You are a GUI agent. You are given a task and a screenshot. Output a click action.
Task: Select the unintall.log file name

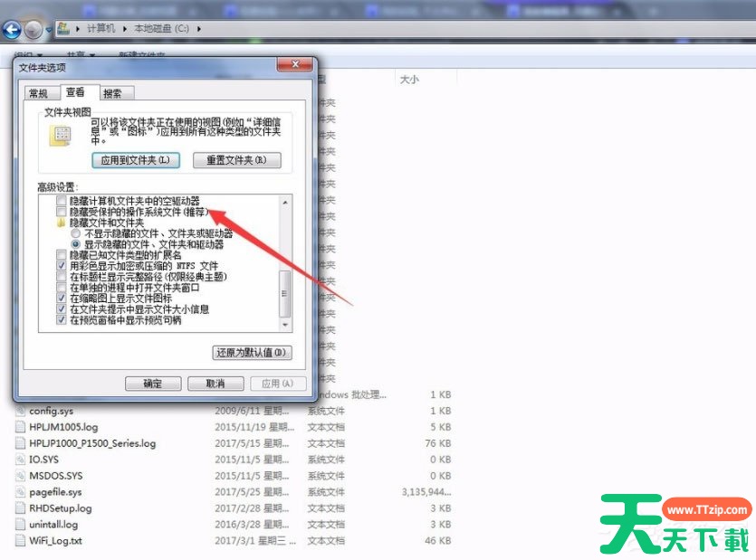53,525
